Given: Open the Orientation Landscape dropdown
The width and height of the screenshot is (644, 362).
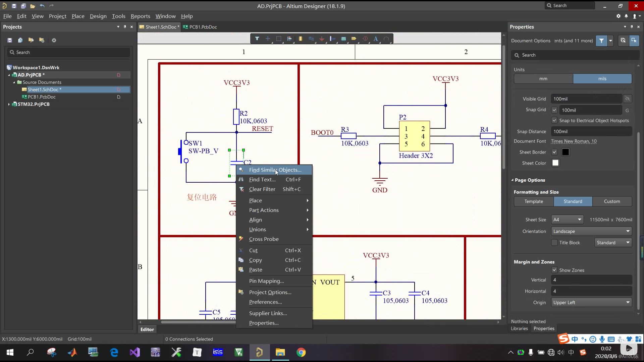Looking at the screenshot, I should click(591, 231).
